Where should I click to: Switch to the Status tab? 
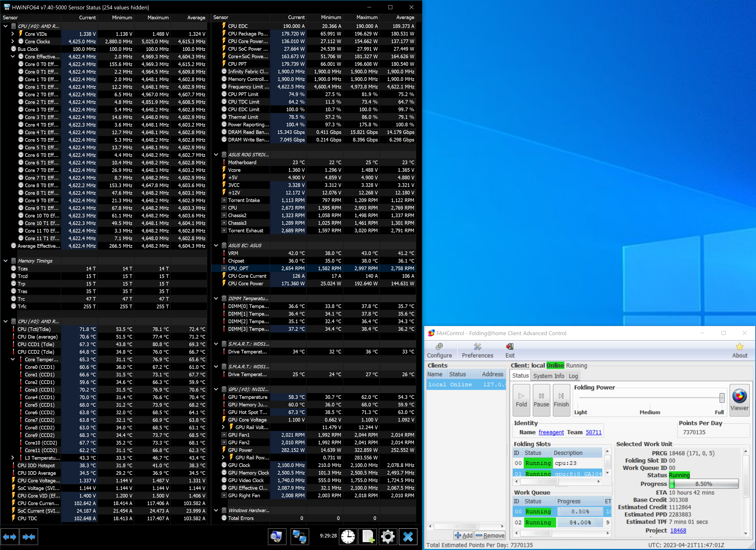pos(520,376)
